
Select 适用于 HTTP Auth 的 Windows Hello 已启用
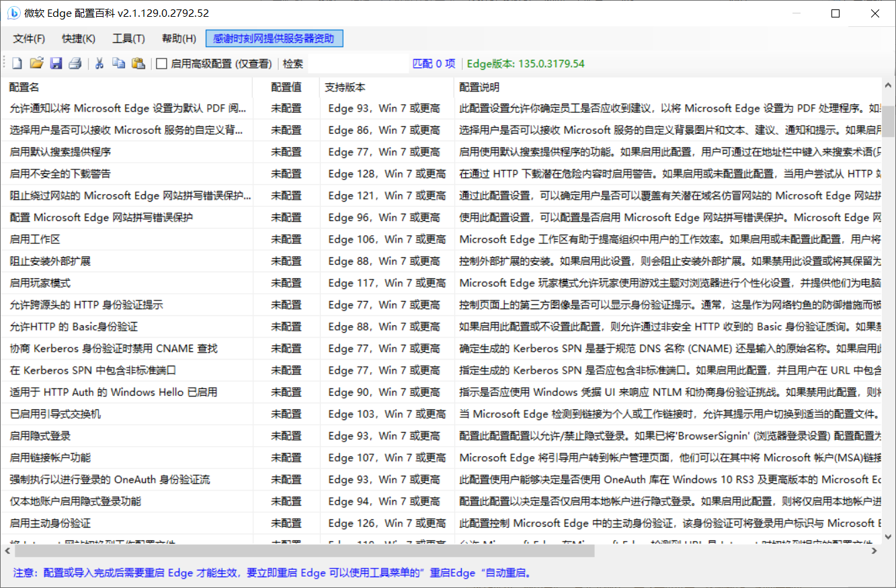point(442,392)
